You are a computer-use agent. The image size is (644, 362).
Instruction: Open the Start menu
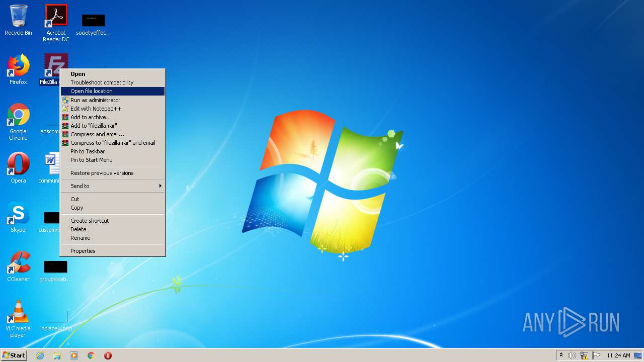14,355
